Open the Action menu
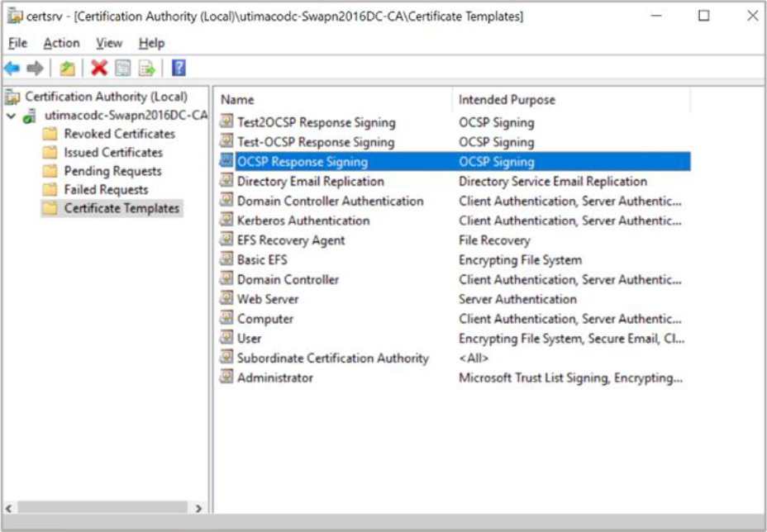 (x=62, y=43)
